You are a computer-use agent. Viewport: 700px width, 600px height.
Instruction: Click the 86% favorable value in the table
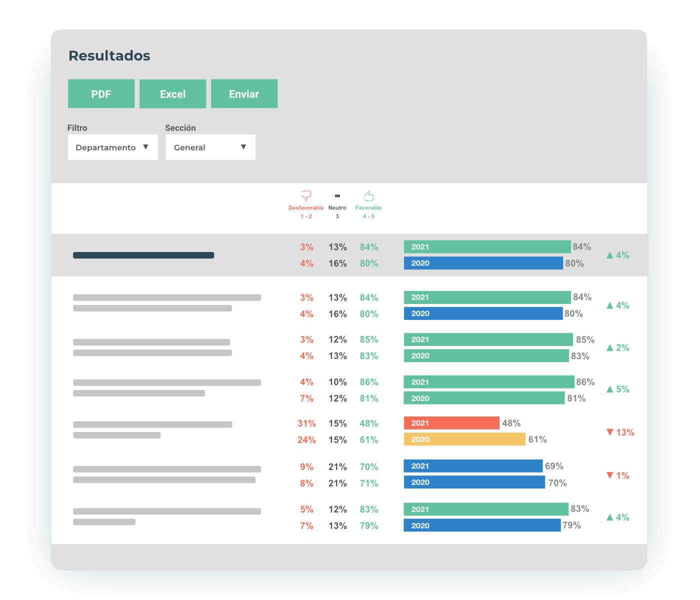(x=369, y=382)
